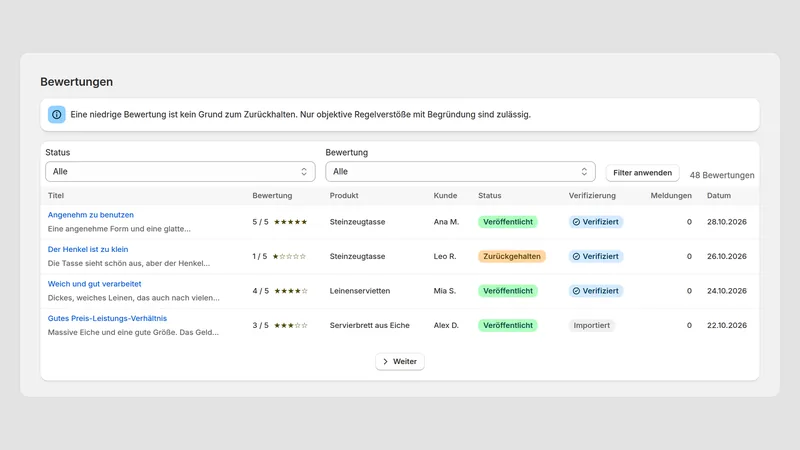Open review 'Weich und gut verarbeitet'
This screenshot has width=800, height=450.
[x=94, y=284]
